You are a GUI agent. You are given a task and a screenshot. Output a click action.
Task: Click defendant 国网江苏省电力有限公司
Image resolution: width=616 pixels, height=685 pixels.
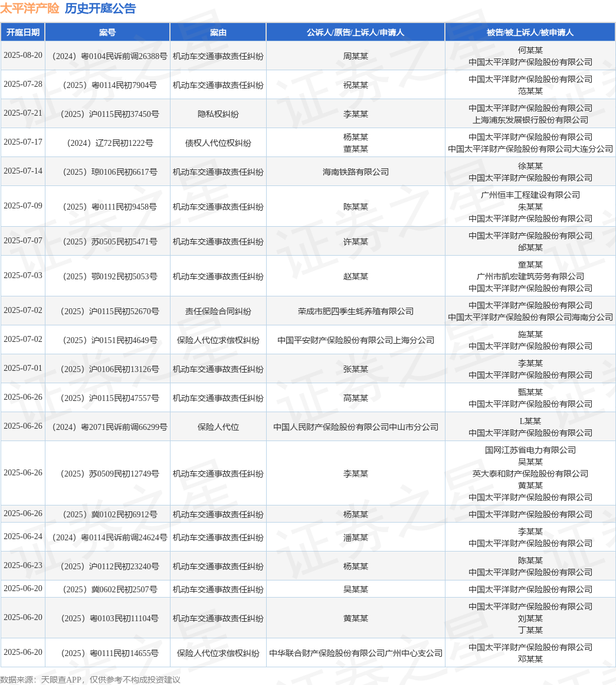(x=530, y=450)
